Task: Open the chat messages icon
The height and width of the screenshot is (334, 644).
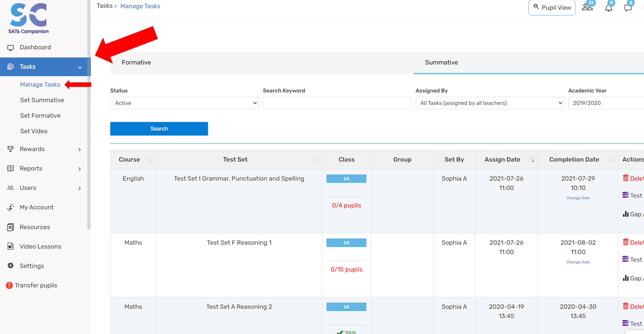Action: [x=628, y=8]
